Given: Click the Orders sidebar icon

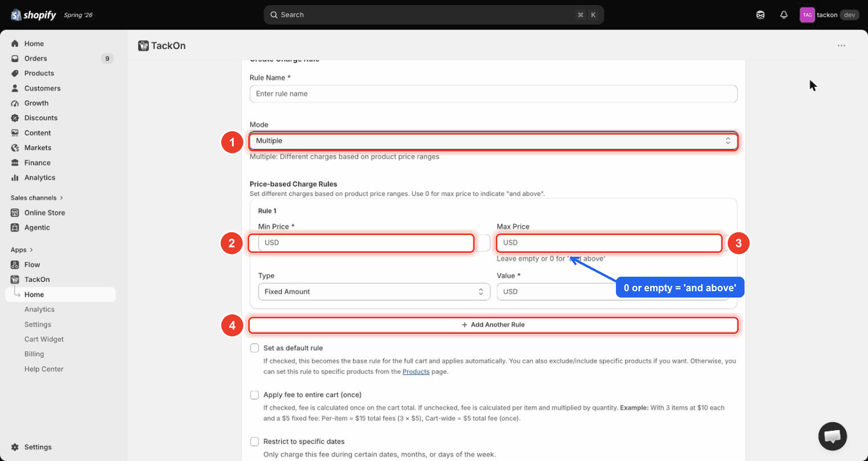Looking at the screenshot, I should tap(15, 58).
